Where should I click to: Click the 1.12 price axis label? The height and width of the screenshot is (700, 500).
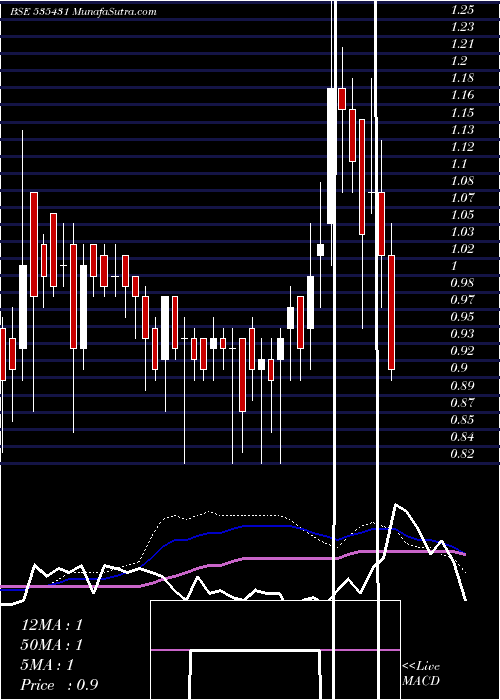coord(463,146)
